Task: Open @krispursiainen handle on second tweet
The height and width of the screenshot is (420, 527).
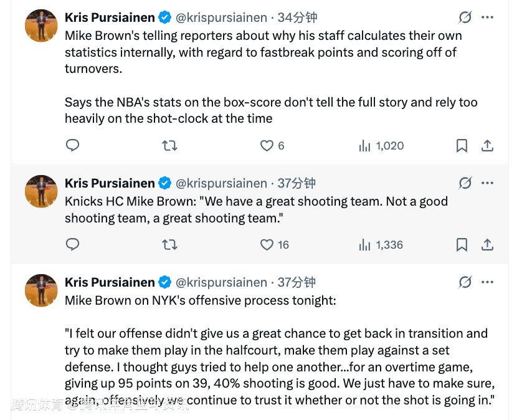Action: point(222,183)
